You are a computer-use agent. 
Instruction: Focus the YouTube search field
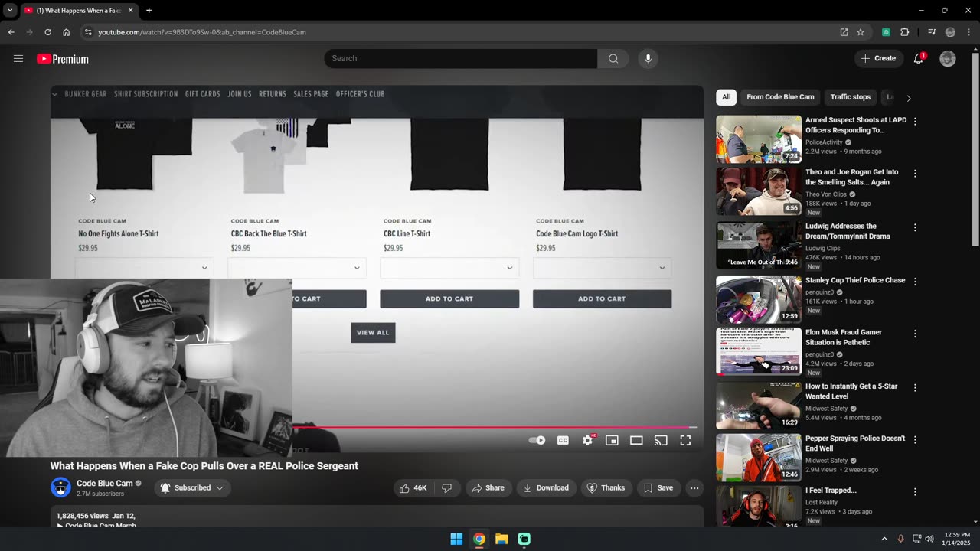pos(461,58)
